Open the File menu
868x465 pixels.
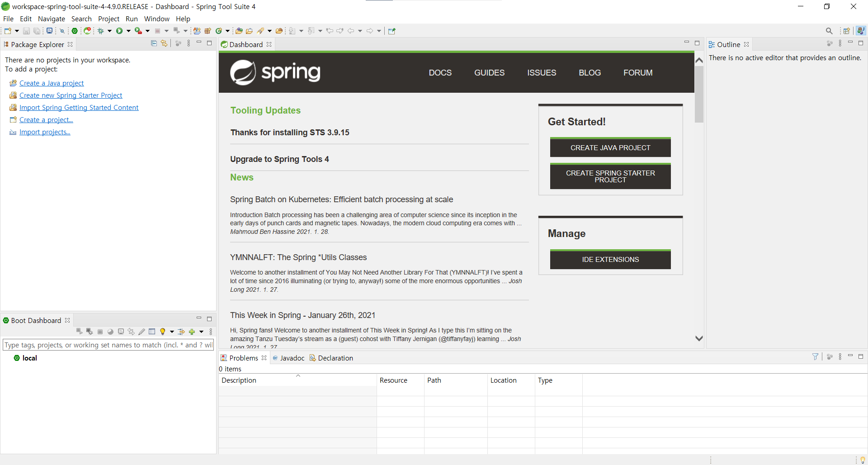[x=8, y=19]
